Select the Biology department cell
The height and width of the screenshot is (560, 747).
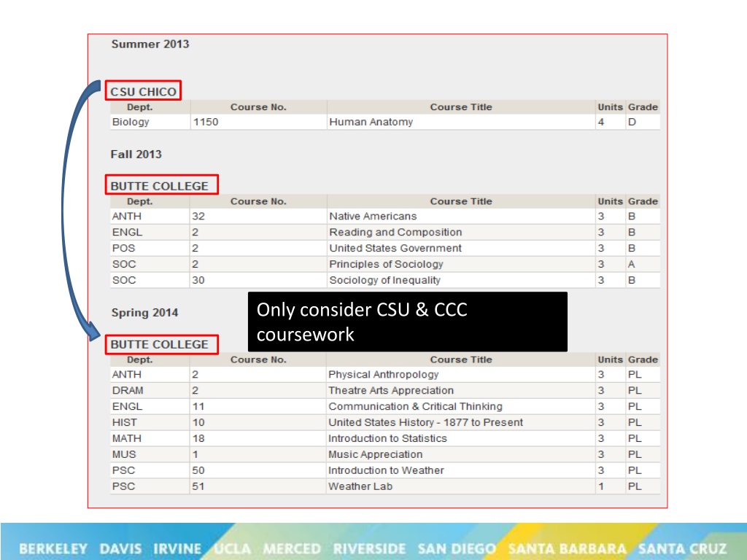131,122
